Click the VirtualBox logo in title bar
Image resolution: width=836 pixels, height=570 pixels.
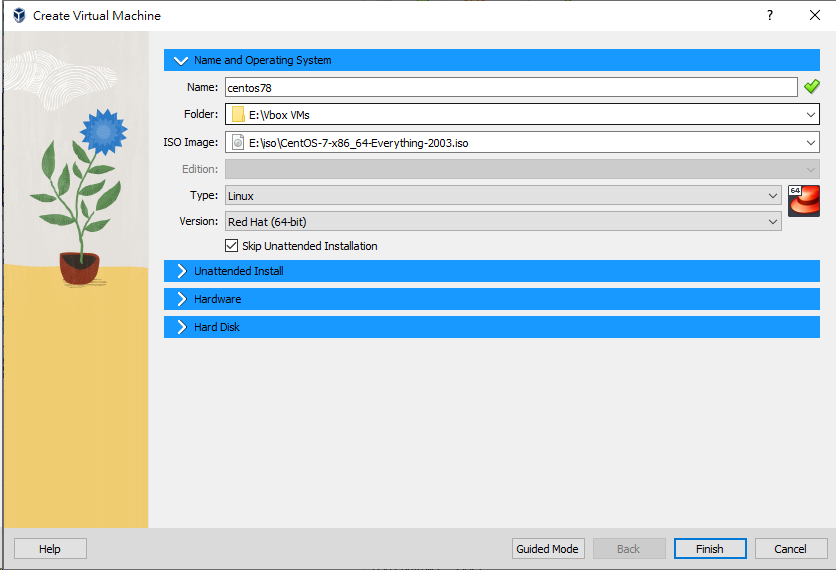(x=18, y=16)
